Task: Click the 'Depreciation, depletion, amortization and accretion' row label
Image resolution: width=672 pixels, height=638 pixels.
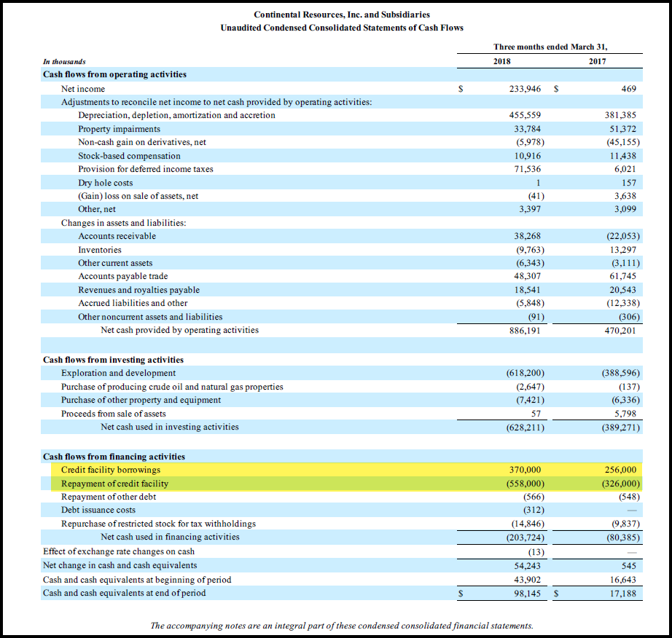Action: click(x=176, y=115)
